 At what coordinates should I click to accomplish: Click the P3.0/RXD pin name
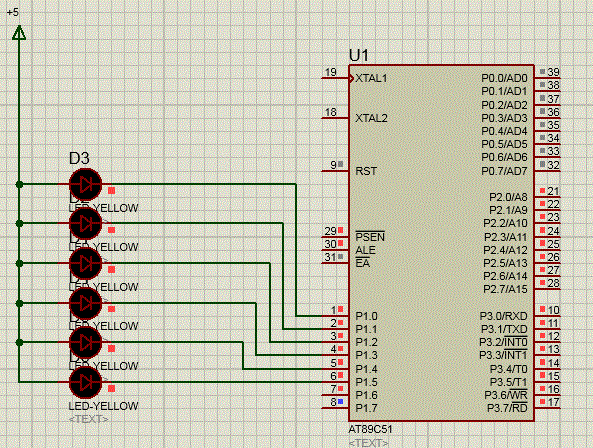coord(503,316)
